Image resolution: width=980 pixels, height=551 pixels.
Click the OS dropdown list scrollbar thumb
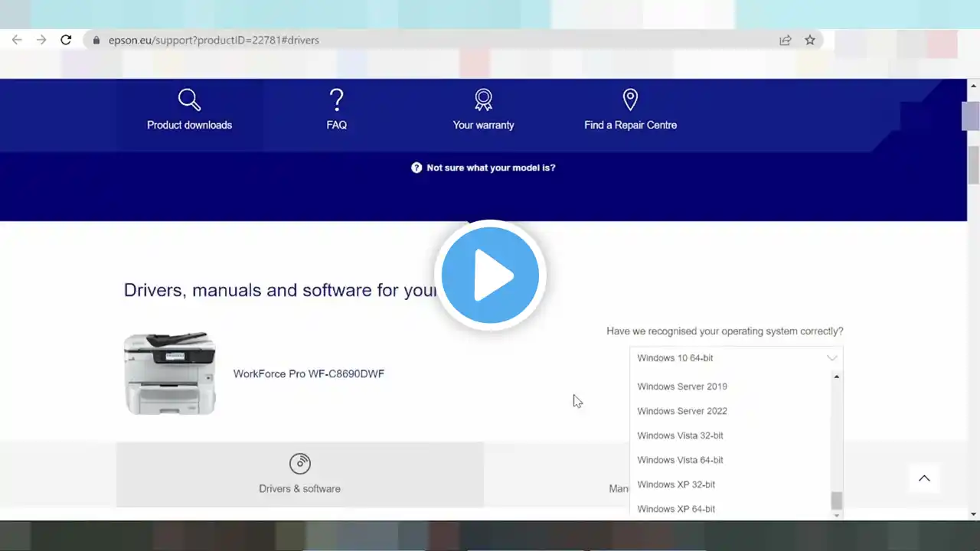tap(837, 500)
